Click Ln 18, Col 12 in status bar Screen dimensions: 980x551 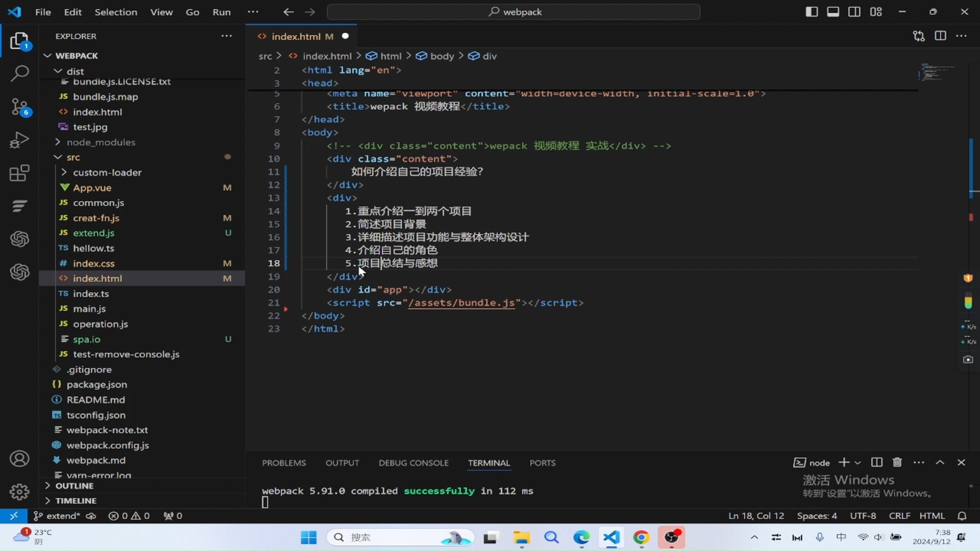pyautogui.click(x=756, y=516)
